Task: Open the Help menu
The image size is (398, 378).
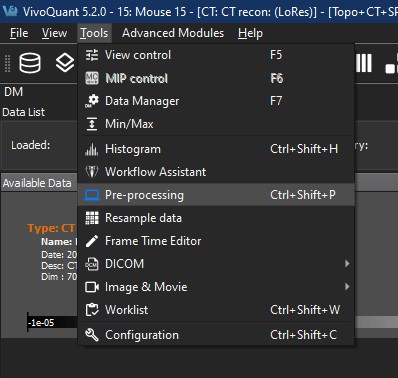Action: coord(250,33)
